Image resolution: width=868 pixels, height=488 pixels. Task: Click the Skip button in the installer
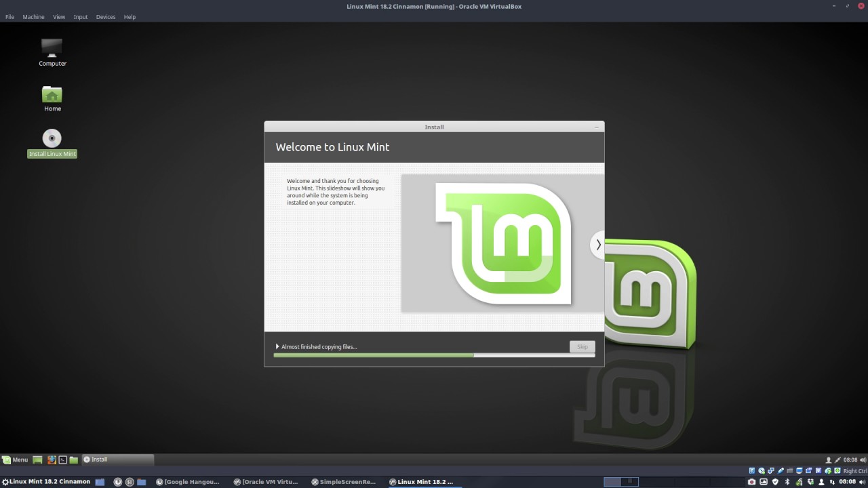pyautogui.click(x=582, y=346)
